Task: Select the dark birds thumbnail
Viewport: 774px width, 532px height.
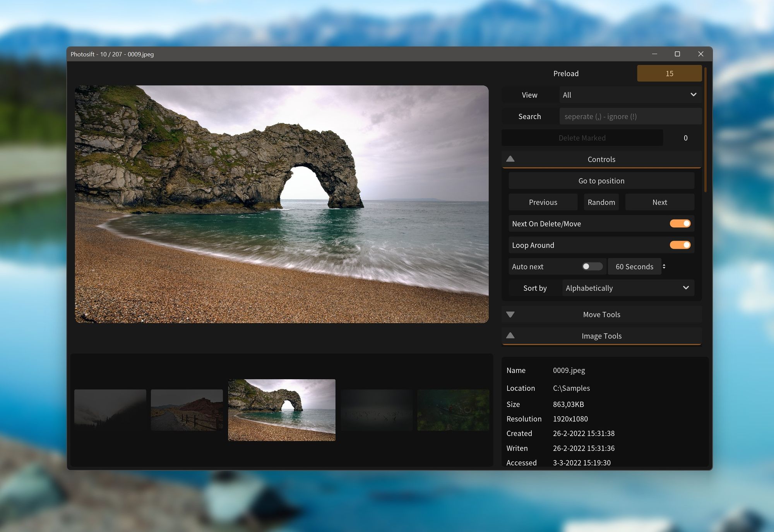Action: (377, 410)
